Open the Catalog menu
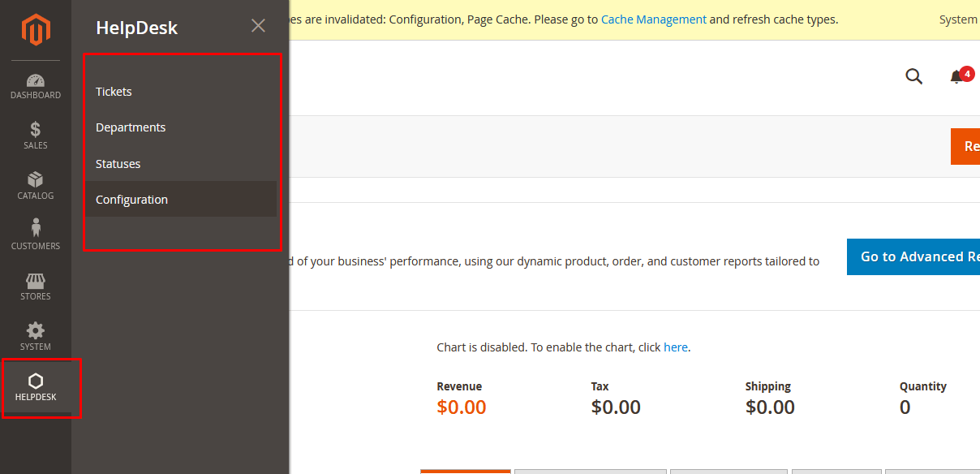980x474 pixels. (x=36, y=186)
